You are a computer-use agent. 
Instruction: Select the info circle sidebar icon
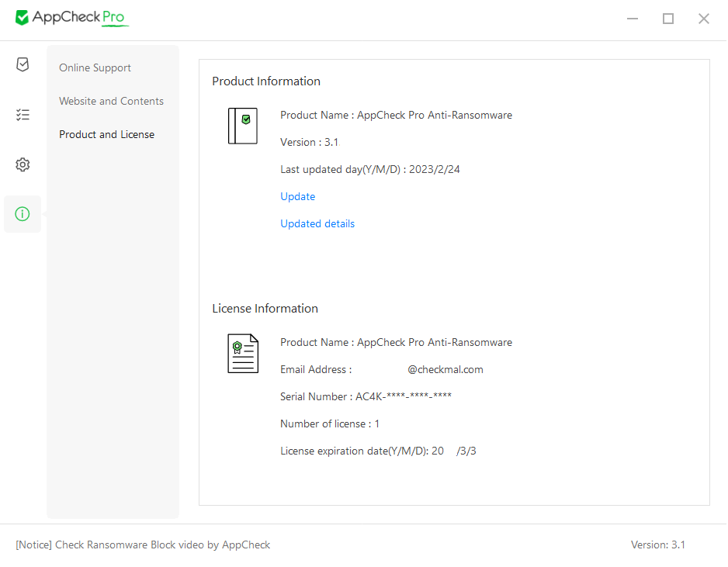pyautogui.click(x=23, y=214)
